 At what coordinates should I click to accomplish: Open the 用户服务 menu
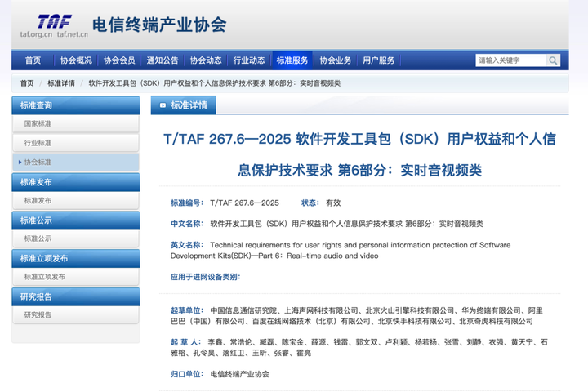(x=379, y=60)
